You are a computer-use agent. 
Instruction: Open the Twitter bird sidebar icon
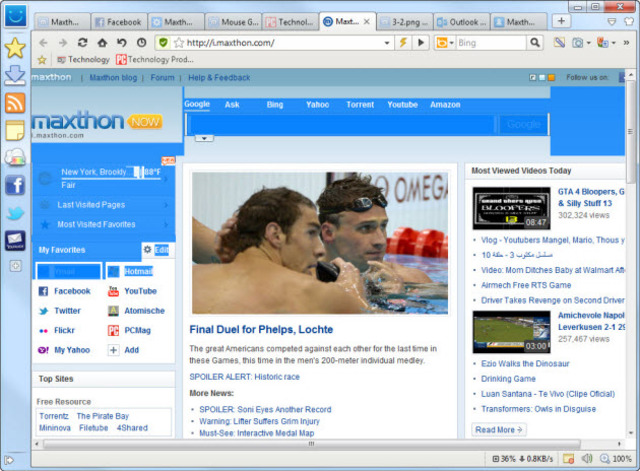(x=15, y=213)
